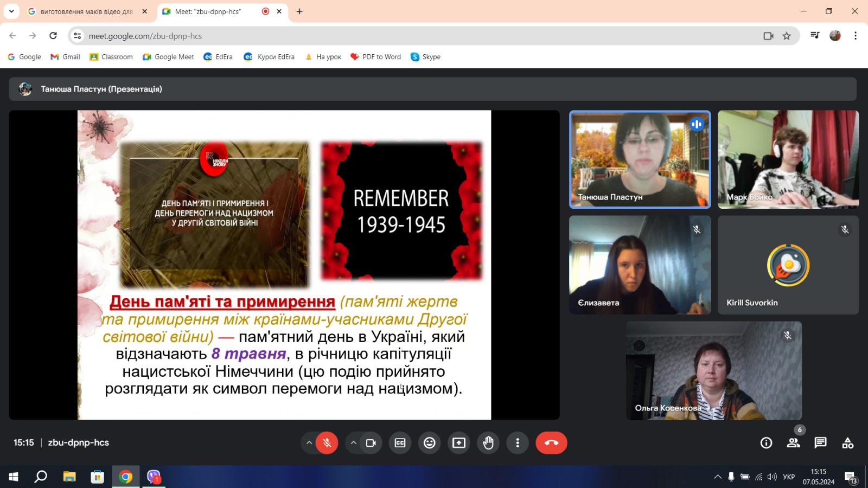Open the chat with everyone panel
This screenshot has width=868, height=488.
(x=820, y=443)
